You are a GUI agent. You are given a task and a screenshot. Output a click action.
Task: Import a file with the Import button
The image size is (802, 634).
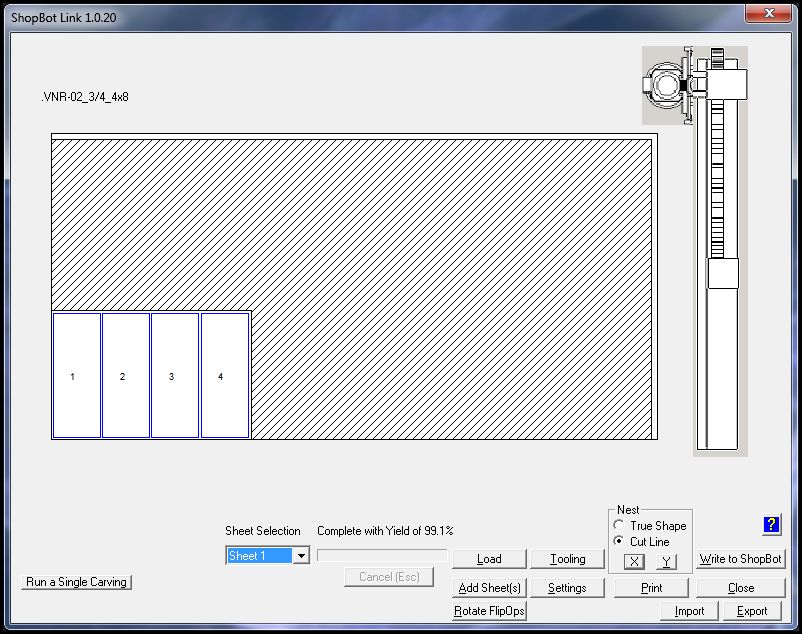[x=689, y=611]
